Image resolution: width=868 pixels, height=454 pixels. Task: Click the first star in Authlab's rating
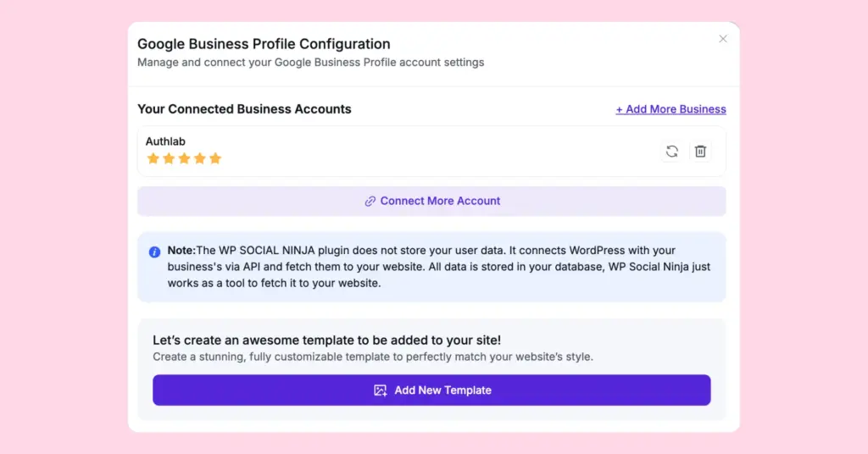(153, 158)
